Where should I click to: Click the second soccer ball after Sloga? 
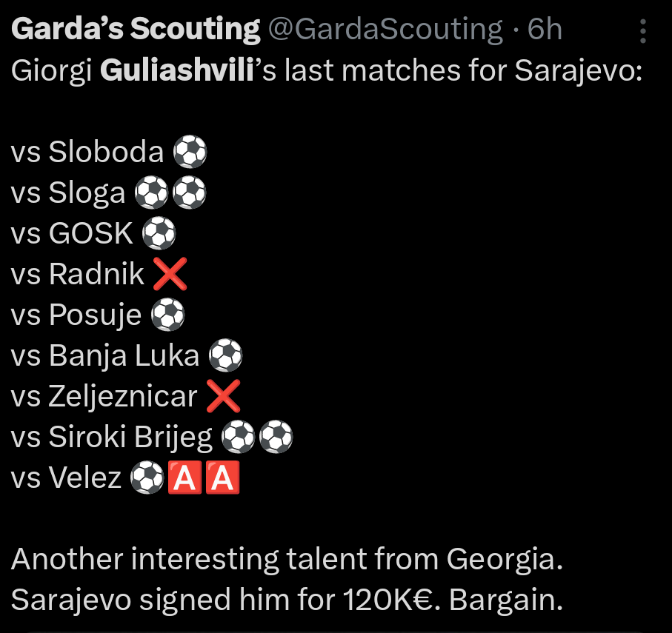coord(189,192)
